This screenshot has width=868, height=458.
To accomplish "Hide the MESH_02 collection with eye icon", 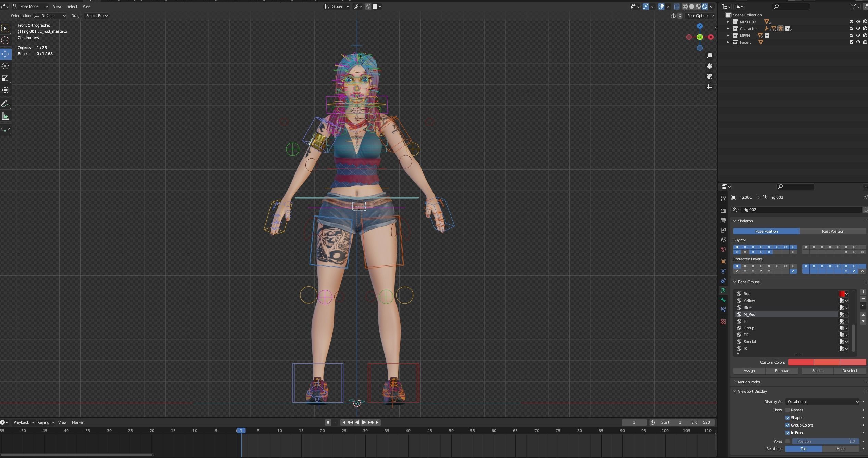I will point(858,22).
